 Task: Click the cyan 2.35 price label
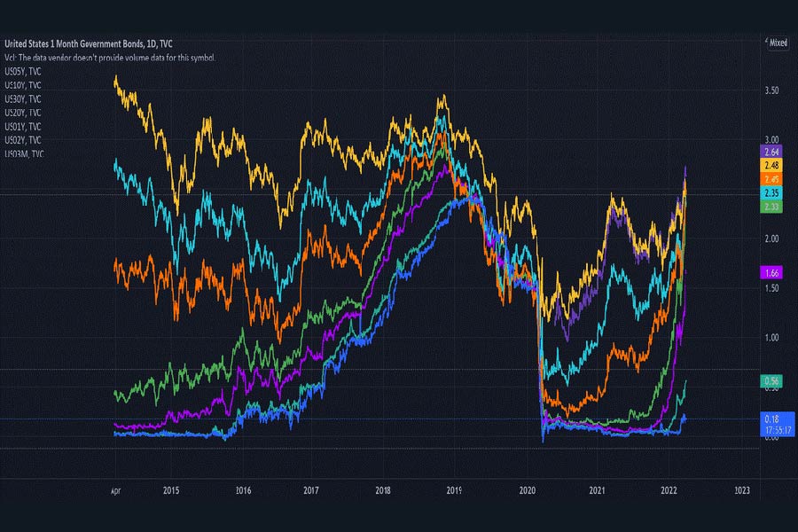(x=771, y=193)
